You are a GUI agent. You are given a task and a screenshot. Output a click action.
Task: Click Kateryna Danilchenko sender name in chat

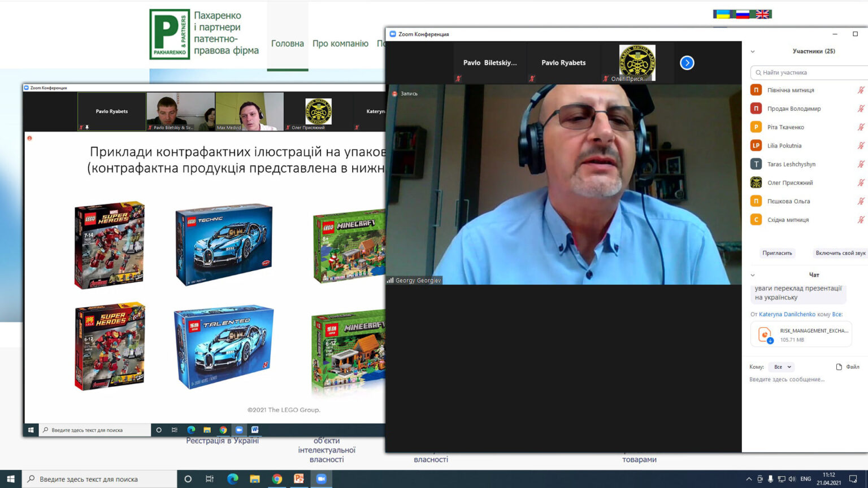click(787, 314)
